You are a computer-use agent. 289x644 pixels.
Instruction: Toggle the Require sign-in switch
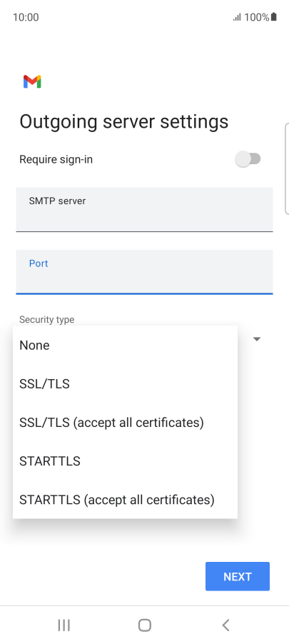tap(248, 159)
